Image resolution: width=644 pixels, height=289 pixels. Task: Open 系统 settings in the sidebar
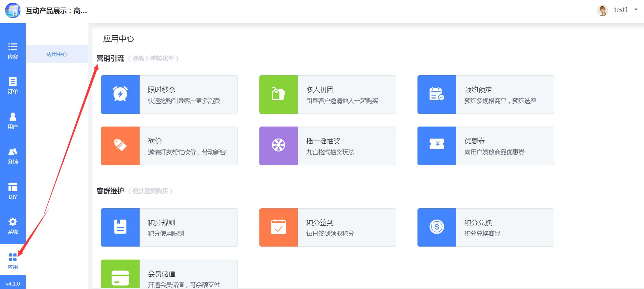(13, 226)
